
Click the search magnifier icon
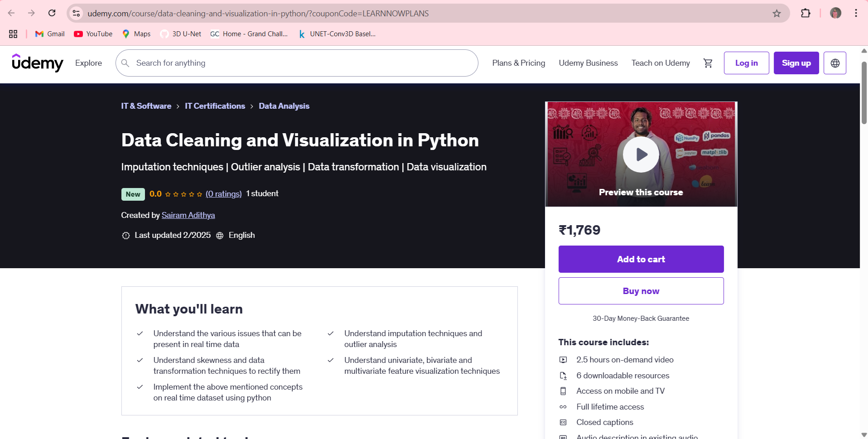coord(125,63)
